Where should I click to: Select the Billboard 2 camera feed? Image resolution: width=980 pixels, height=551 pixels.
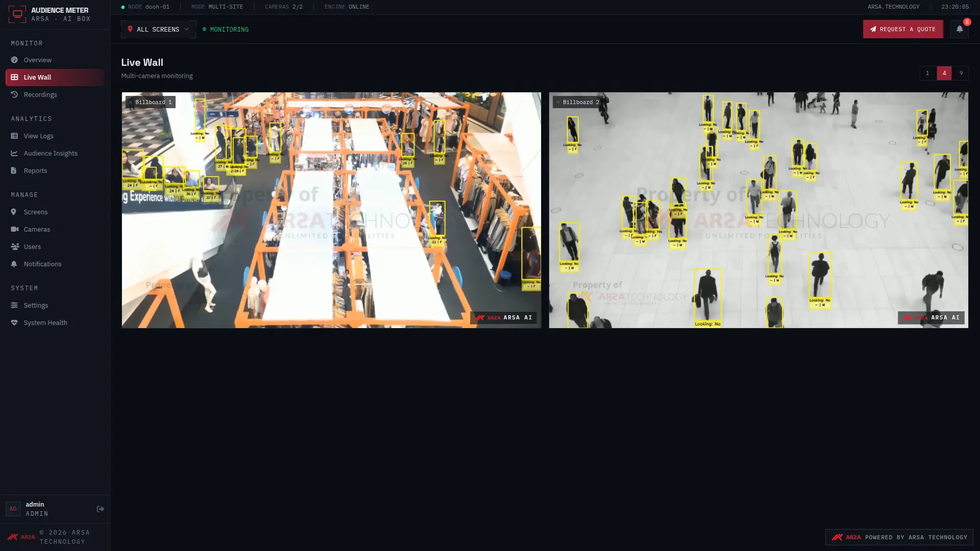(x=758, y=210)
